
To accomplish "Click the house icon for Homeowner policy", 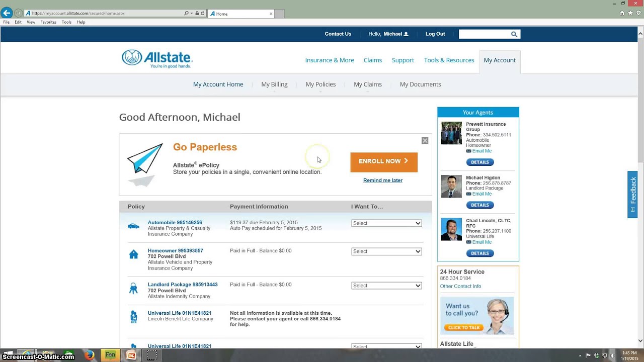I will click(133, 254).
